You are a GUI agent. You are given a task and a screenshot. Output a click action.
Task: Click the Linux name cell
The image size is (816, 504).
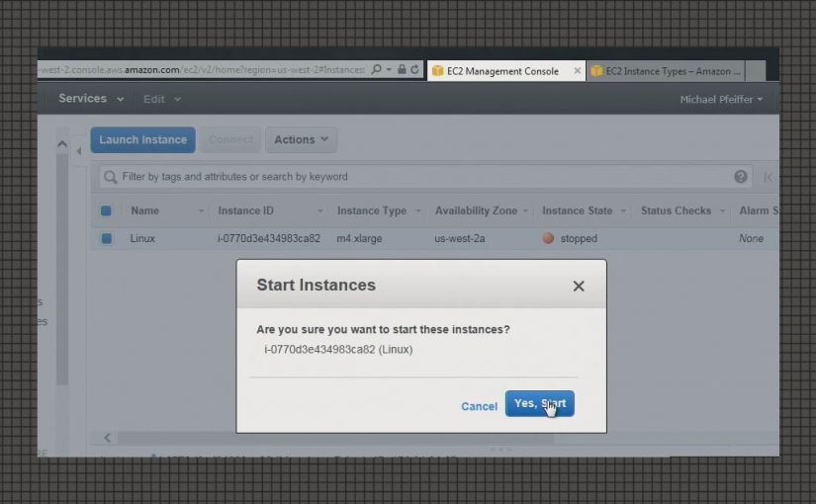coord(142,238)
